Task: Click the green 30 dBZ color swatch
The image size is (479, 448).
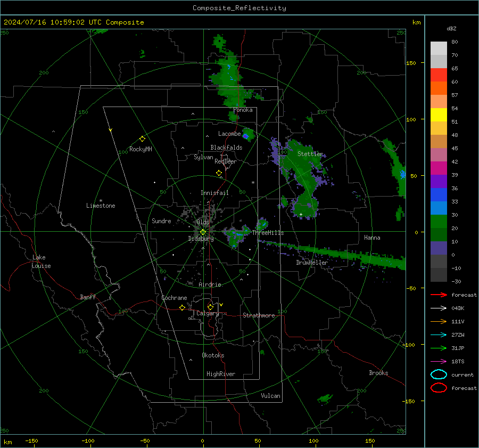Action: (x=439, y=221)
